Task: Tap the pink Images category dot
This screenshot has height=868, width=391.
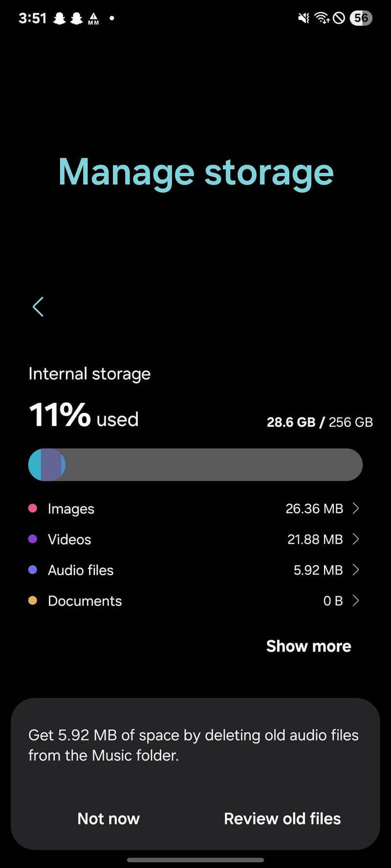Action: [33, 508]
